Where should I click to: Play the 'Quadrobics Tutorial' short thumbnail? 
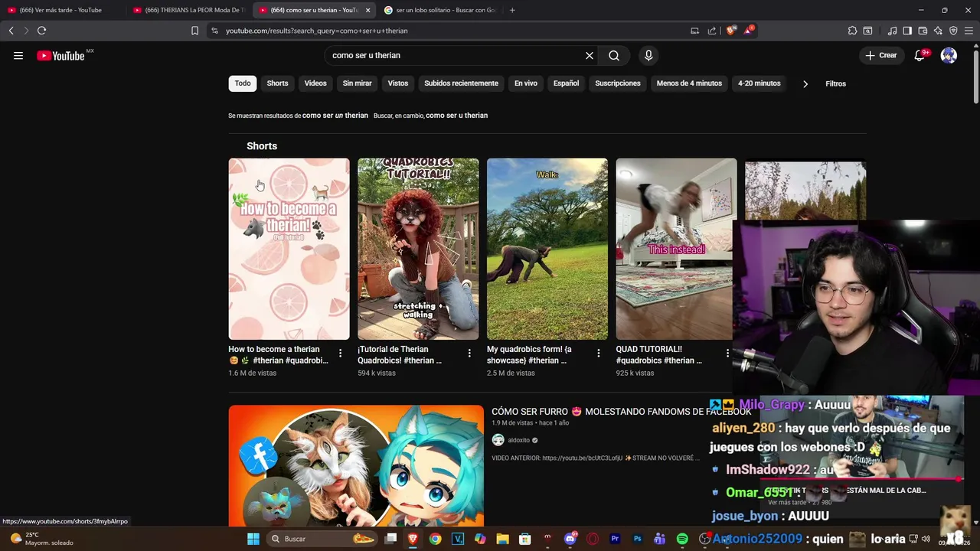pyautogui.click(x=418, y=249)
